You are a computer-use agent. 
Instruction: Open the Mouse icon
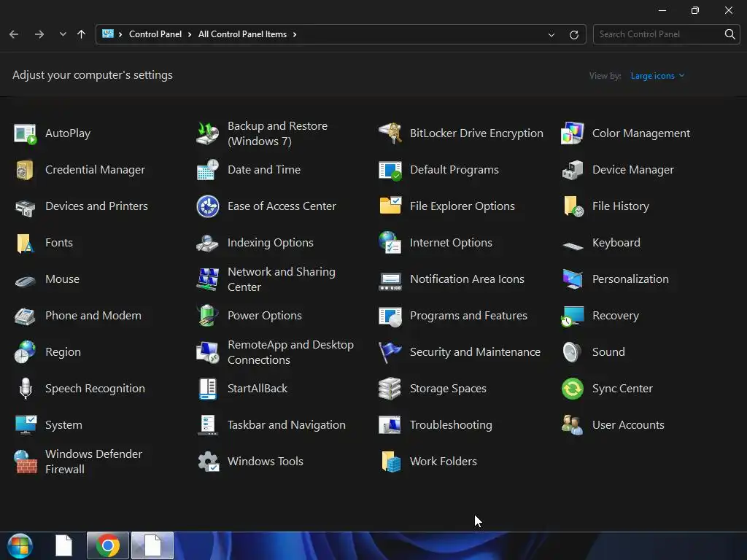pos(26,281)
